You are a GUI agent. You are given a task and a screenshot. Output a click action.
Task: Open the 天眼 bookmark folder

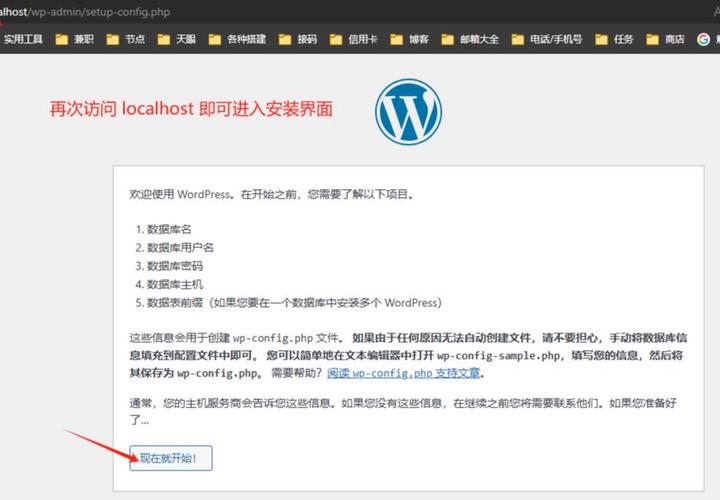coord(177,39)
